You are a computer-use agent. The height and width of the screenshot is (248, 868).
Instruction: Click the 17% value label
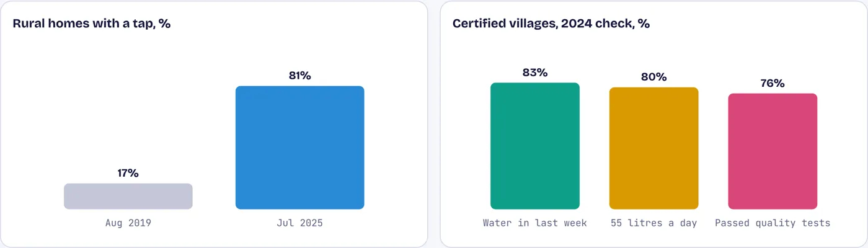[128, 173]
